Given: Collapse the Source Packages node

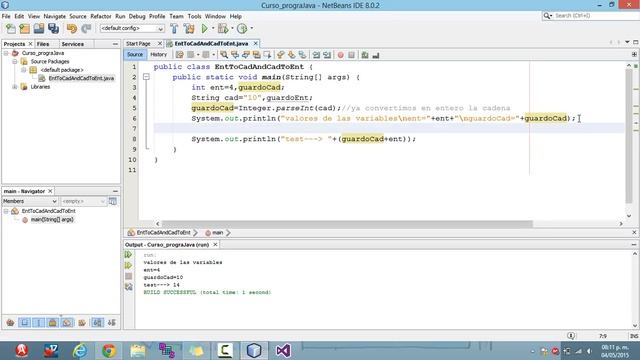Looking at the screenshot, I should tap(15, 62).
